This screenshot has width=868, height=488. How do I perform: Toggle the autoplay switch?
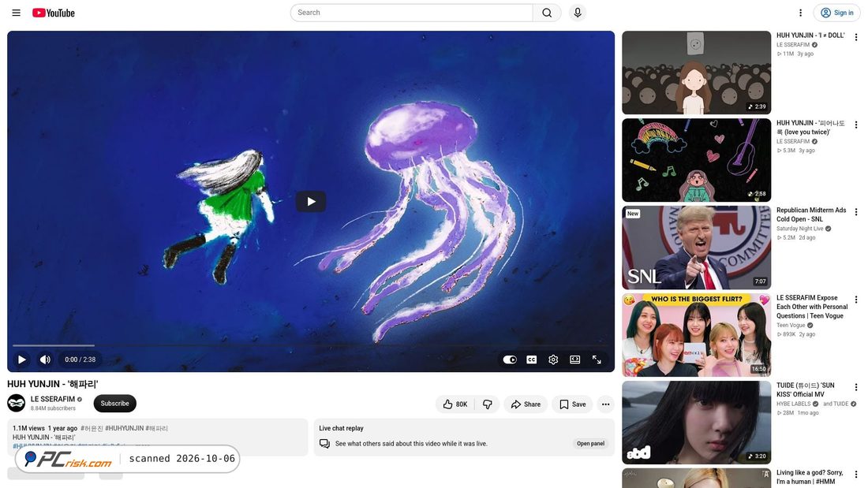pyautogui.click(x=510, y=359)
